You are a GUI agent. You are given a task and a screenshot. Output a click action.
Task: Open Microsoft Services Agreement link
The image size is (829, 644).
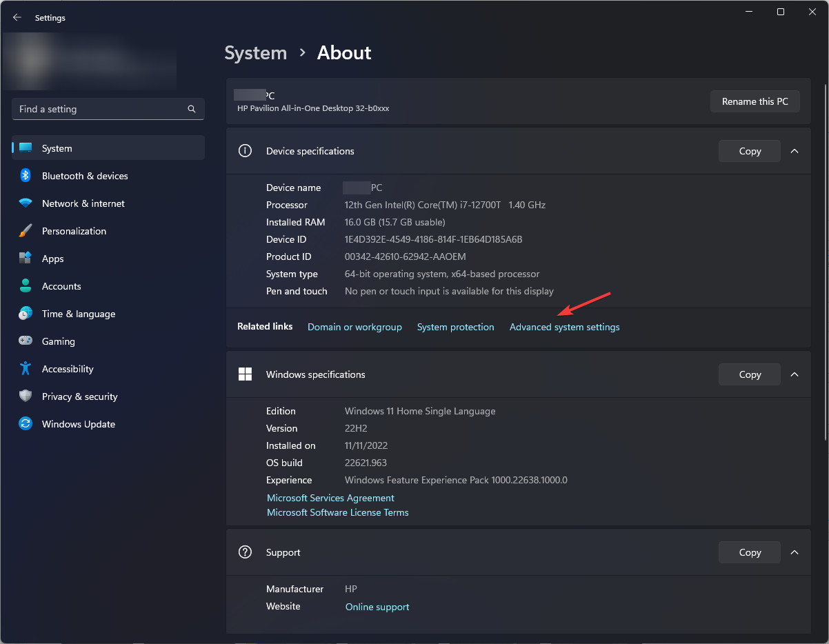[330, 498]
